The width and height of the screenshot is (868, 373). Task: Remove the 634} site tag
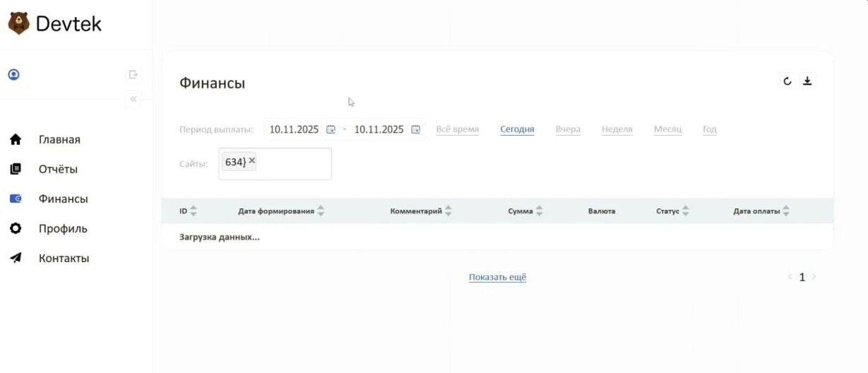(252, 161)
